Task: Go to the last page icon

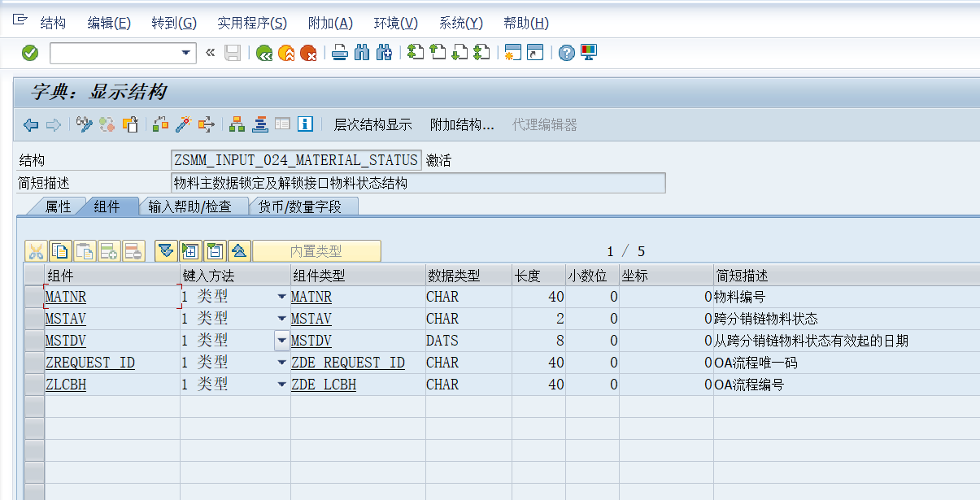Action: coord(481,53)
